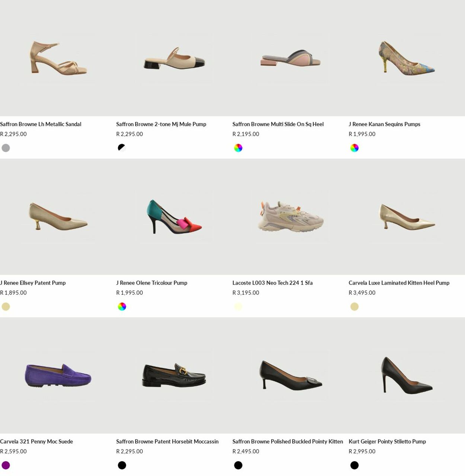Screen dimensions: 465x476
Task: Open the Saffron Browne Lh Metallic Sandal image
Action: pyautogui.click(x=58, y=58)
